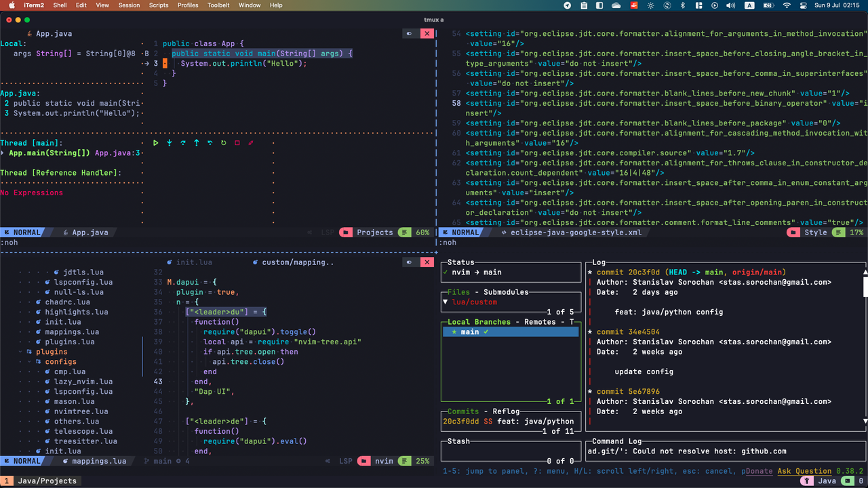Screen dimensions: 868x488
Task: Click git branch main in bottom statusline
Action: [158, 461]
